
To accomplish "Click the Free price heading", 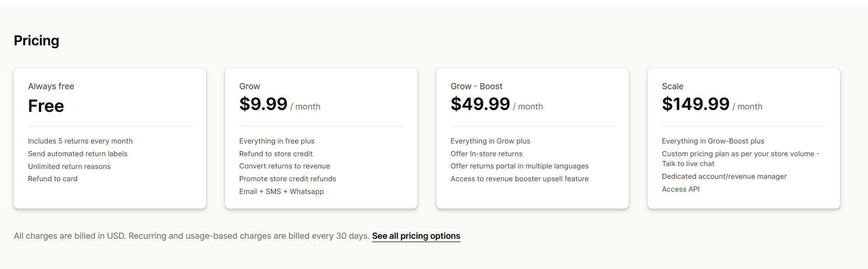I will (x=46, y=106).
